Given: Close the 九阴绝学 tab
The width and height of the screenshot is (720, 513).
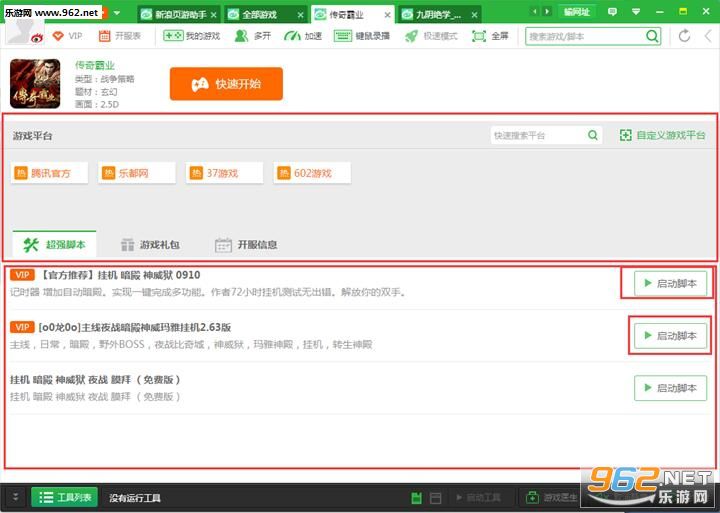Looking at the screenshot, I should click(474, 15).
